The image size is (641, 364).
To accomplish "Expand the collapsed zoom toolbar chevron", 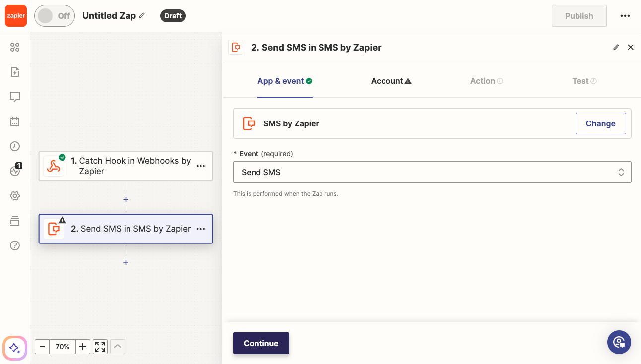I will pos(118,347).
